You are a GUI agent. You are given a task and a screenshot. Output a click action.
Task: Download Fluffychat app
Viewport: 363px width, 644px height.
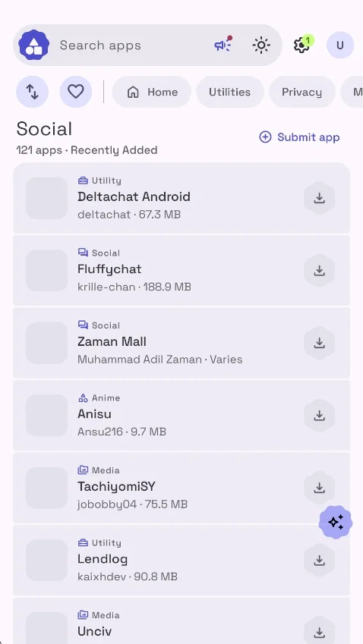tap(320, 271)
